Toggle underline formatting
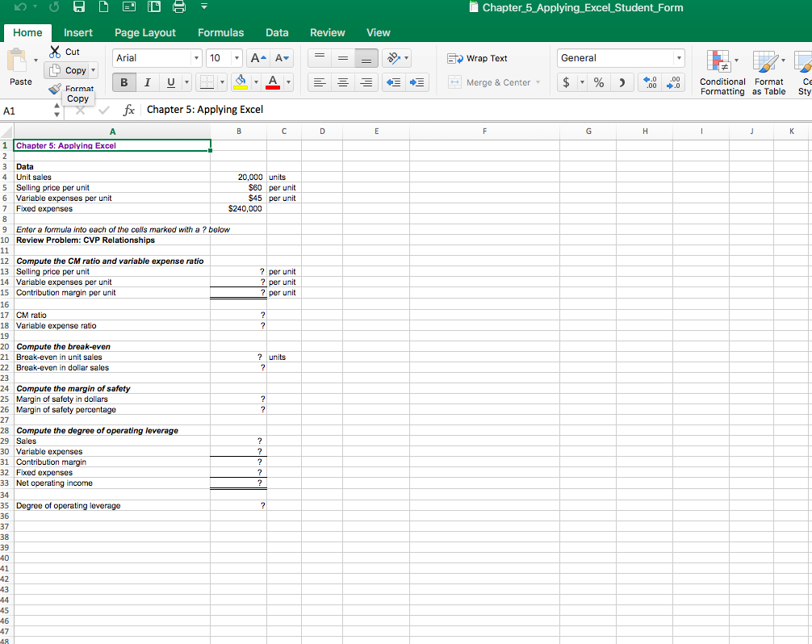The height and width of the screenshot is (644, 812). pyautogui.click(x=170, y=82)
